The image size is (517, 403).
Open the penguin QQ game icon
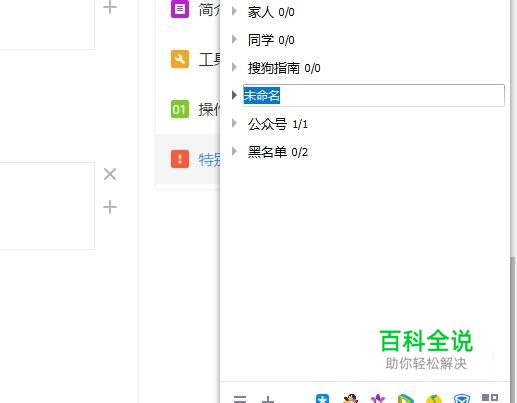coord(350,399)
